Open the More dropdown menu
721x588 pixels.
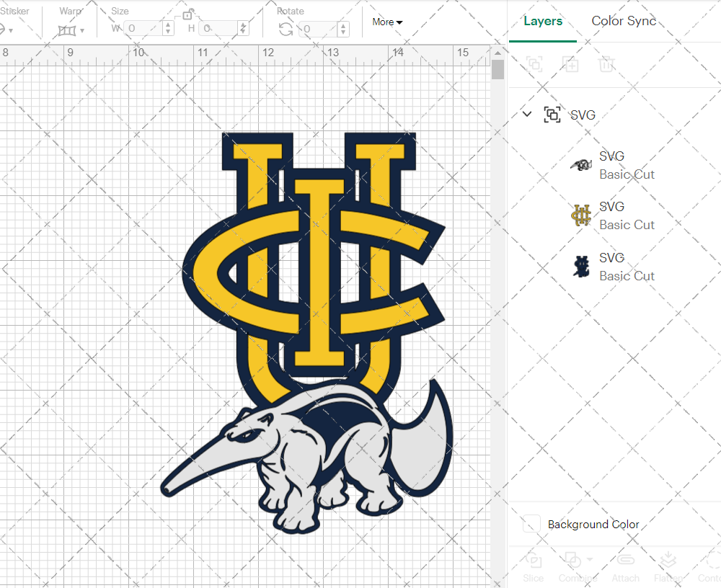point(387,22)
